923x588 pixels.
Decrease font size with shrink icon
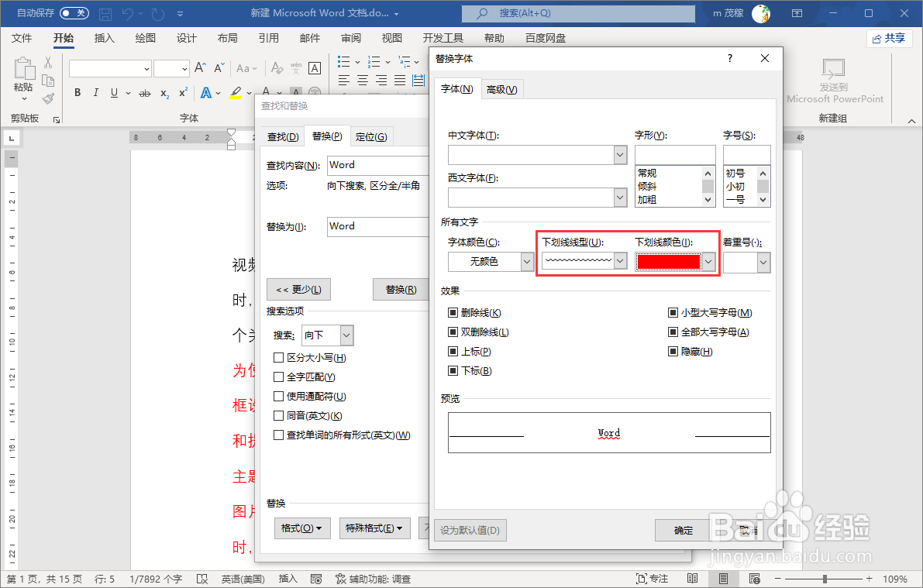(x=219, y=67)
